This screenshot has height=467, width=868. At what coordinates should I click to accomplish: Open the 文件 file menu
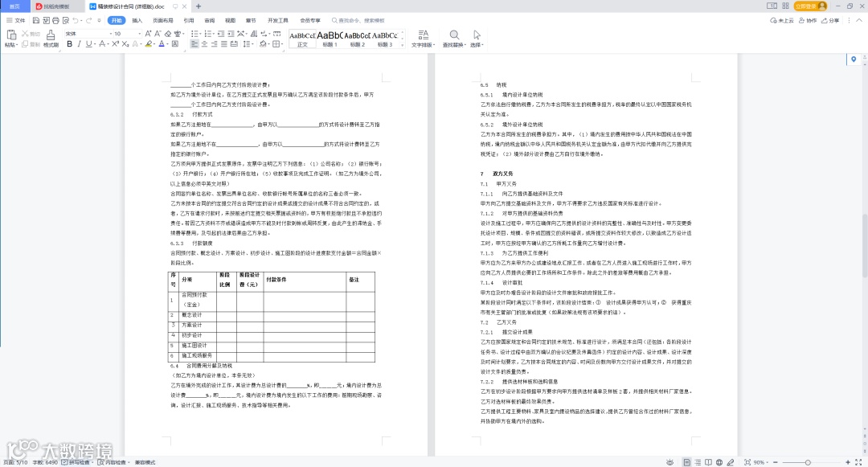point(16,20)
